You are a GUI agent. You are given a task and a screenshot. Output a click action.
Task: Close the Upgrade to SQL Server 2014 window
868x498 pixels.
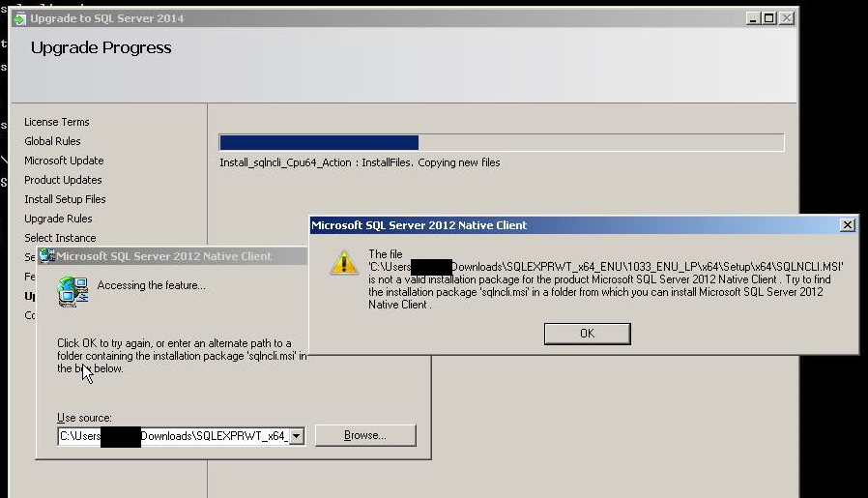(x=787, y=18)
